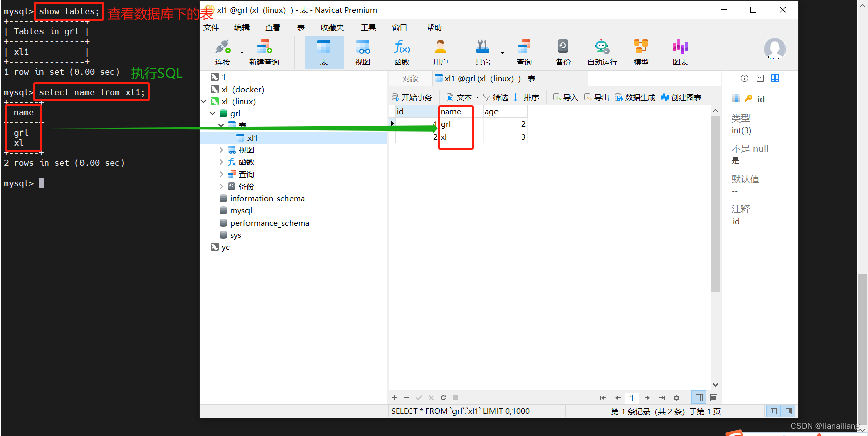Click the 其它 others toolbar icon
868x436 pixels.
482,53
